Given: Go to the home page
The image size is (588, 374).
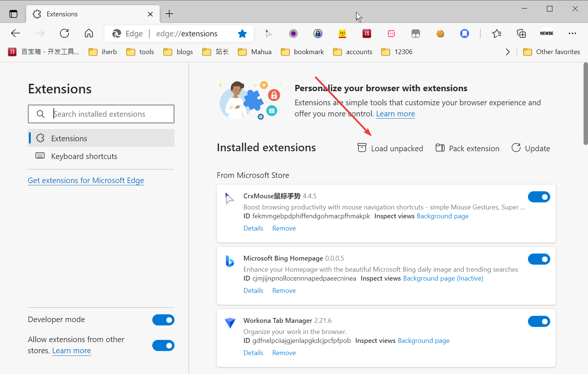Looking at the screenshot, I should coord(89,33).
